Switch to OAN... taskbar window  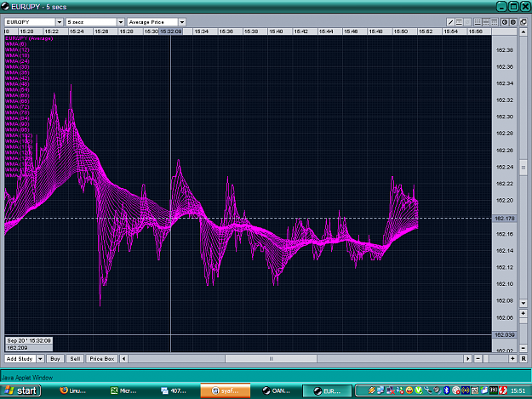click(x=276, y=390)
